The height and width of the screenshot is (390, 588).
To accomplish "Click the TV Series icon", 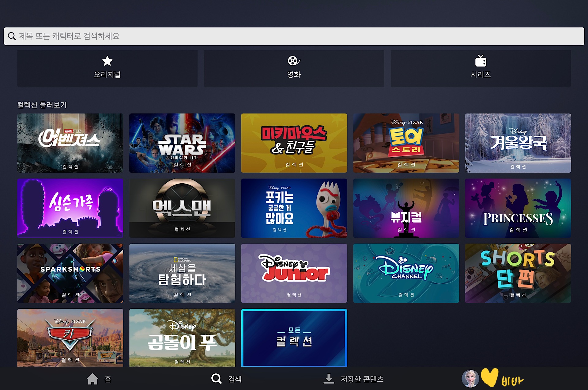I will (481, 61).
